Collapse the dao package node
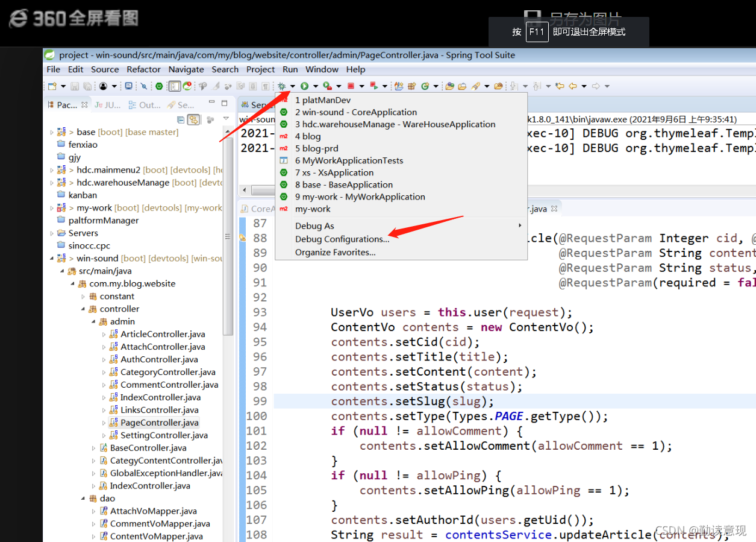 pyautogui.click(x=83, y=499)
